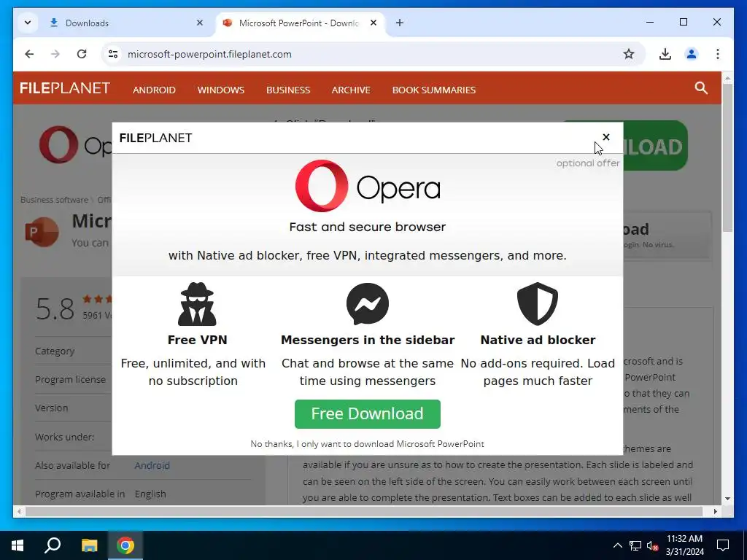This screenshot has height=560, width=747.
Task: Open the ARCHIVE menu
Action: pos(351,90)
